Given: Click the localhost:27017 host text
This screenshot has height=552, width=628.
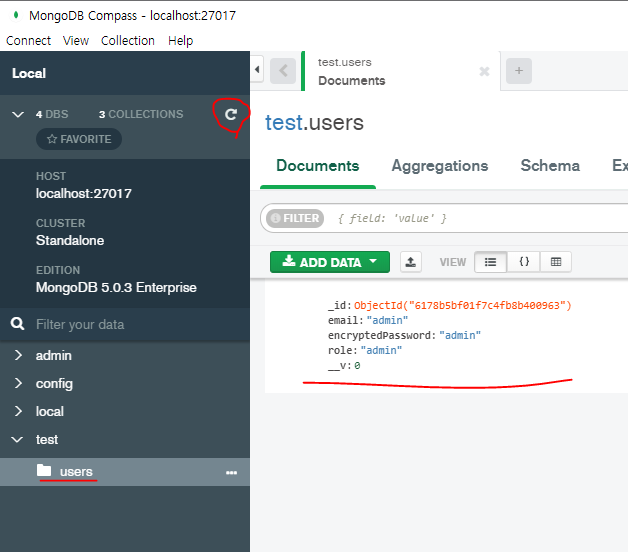Looking at the screenshot, I should [x=83, y=193].
